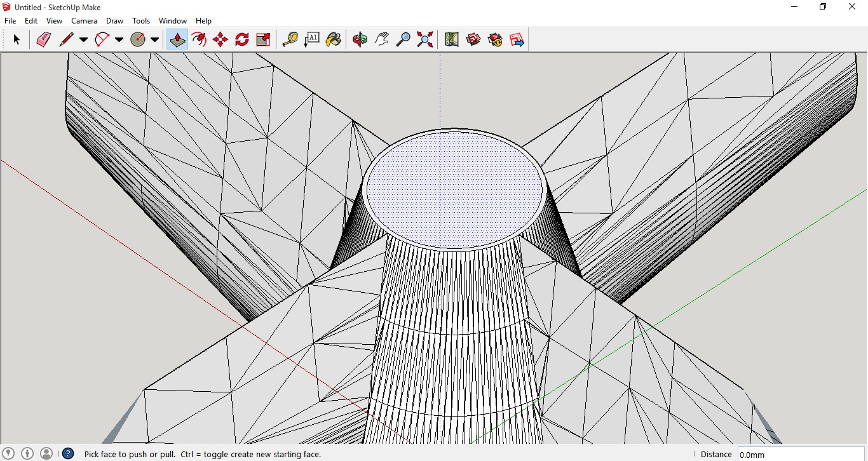Screen dimensions: 868x461
Task: Switch to the Orbit camera tool
Action: [360, 39]
